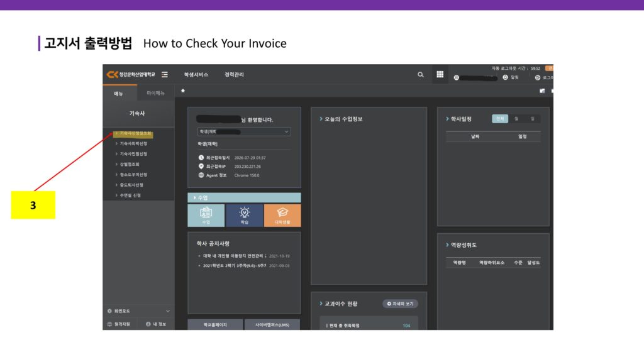Click 역량명 column header

point(460,262)
